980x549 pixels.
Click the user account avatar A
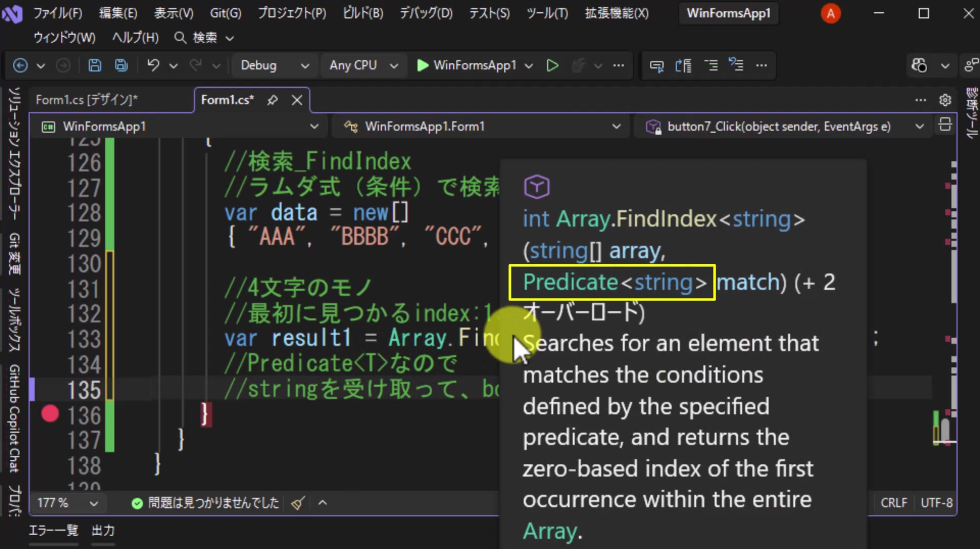tap(830, 13)
